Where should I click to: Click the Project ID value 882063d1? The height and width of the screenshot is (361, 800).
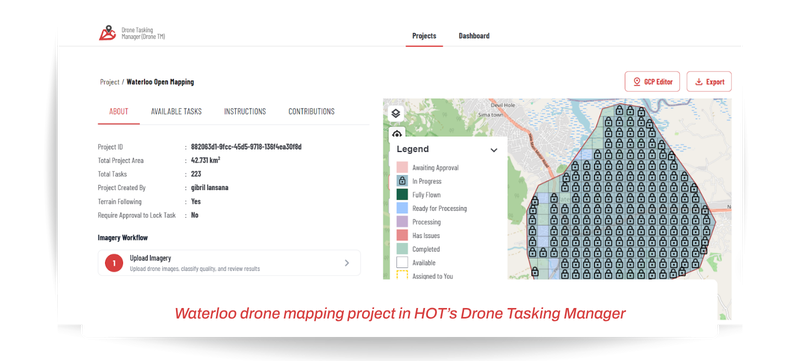pyautogui.click(x=246, y=147)
